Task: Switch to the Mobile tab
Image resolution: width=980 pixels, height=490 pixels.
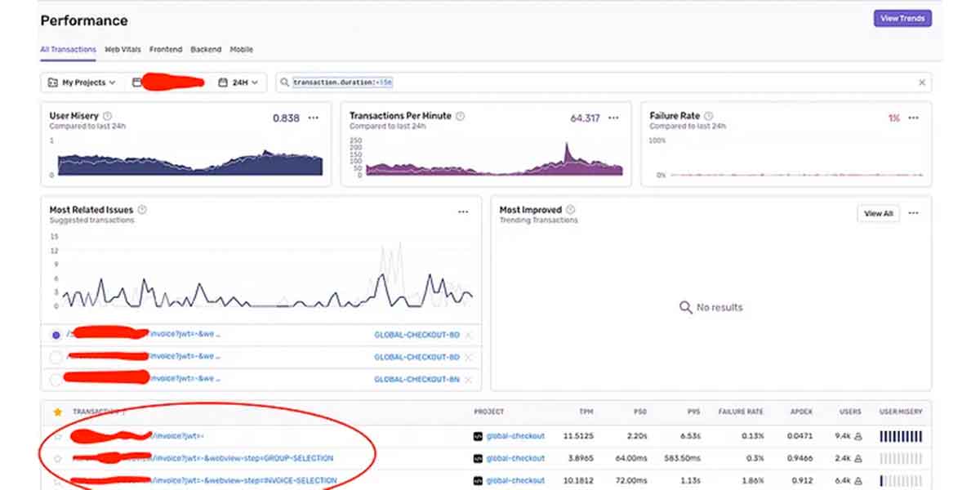Action: pyautogui.click(x=241, y=49)
